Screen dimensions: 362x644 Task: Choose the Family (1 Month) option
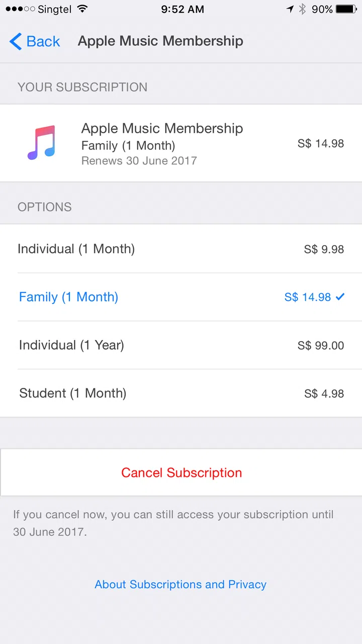[x=68, y=297]
